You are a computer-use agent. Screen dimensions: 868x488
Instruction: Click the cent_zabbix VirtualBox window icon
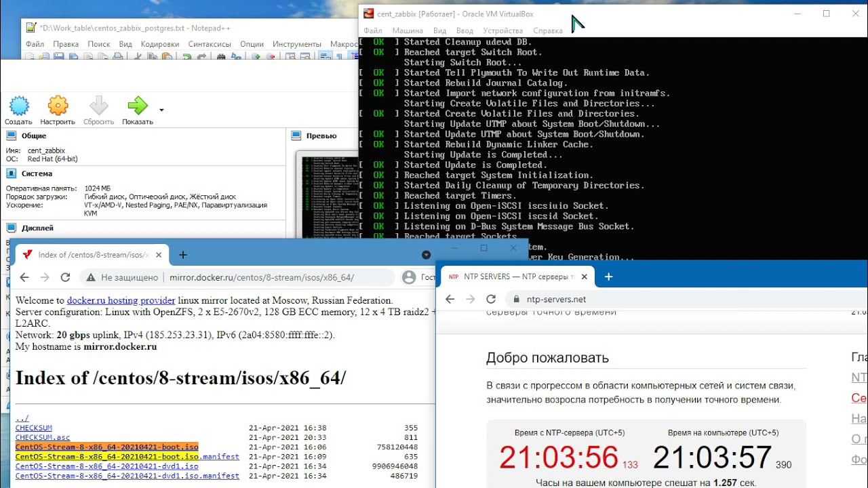pyautogui.click(x=368, y=14)
